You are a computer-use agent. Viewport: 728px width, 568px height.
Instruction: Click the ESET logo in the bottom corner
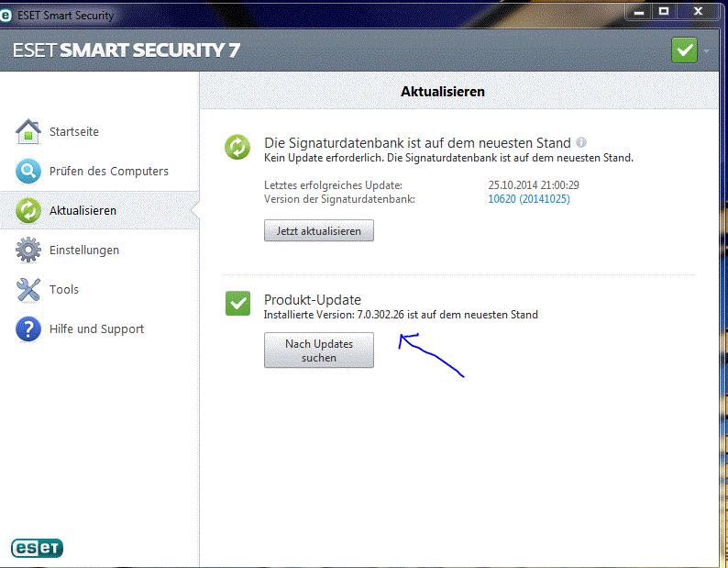coord(38,548)
